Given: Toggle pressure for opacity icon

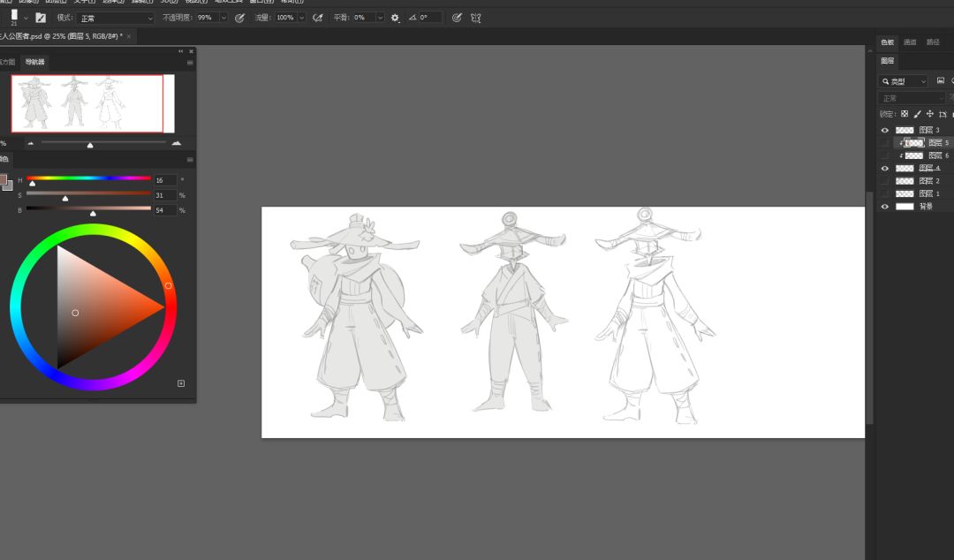Looking at the screenshot, I should click(239, 18).
